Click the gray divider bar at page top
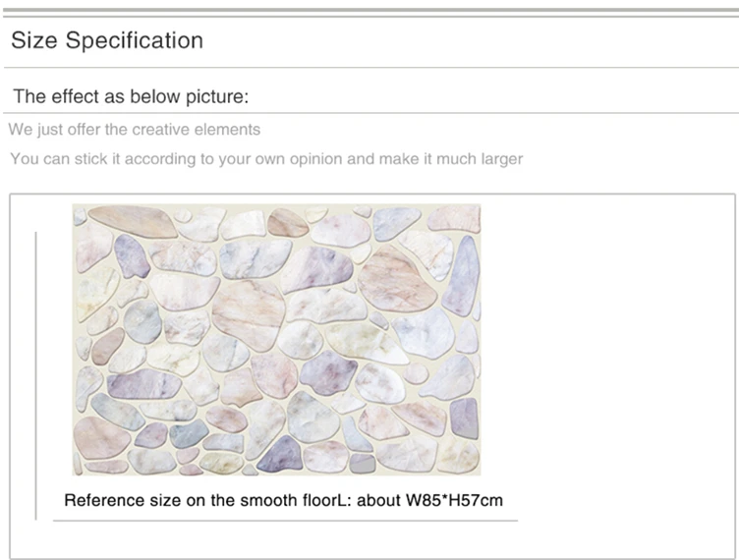Screen dimensions: 739x560 pos(370,10)
